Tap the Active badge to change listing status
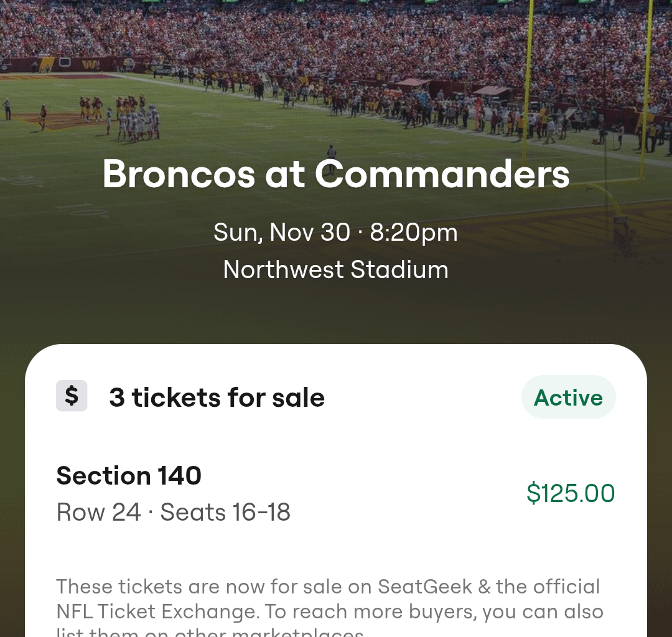 coord(568,396)
